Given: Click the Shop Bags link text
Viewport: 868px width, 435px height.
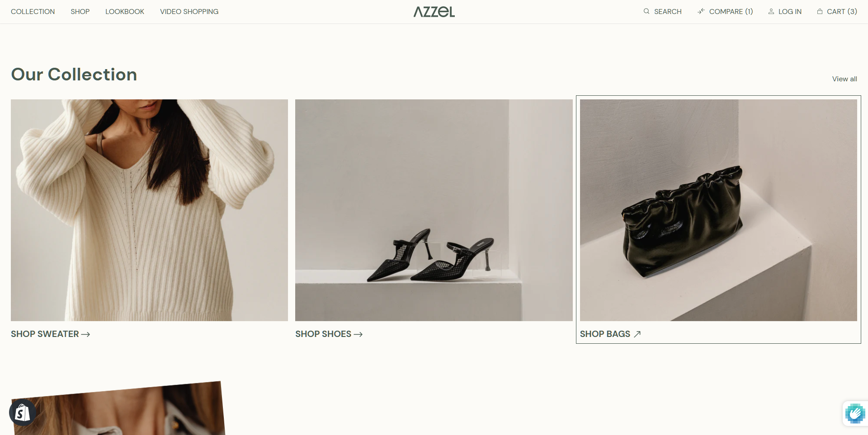Looking at the screenshot, I should click(x=605, y=334).
